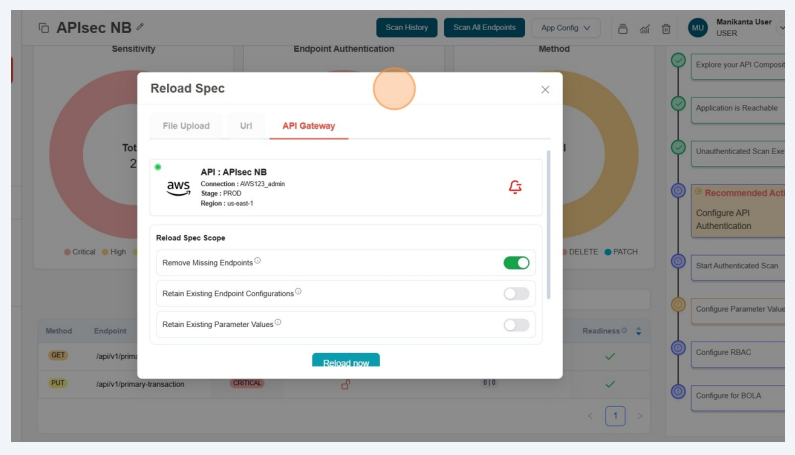Click the copy icon beside APIsec NB title

click(44, 28)
